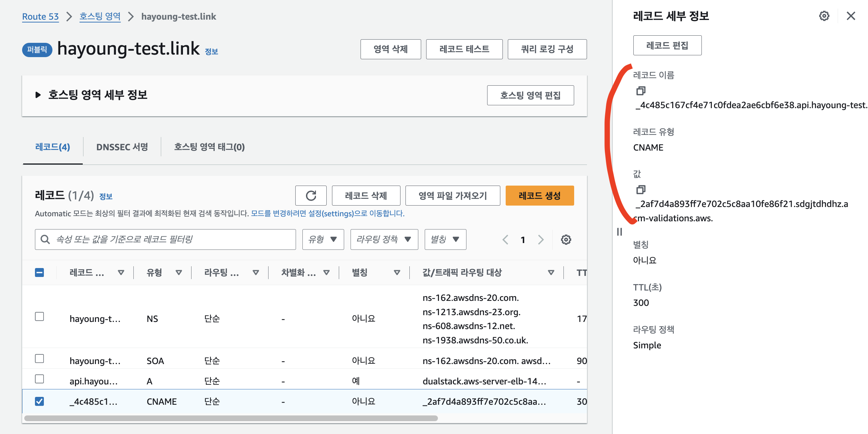Open the Route 53 breadcrumb link
This screenshot has height=434, width=868.
[40, 16]
